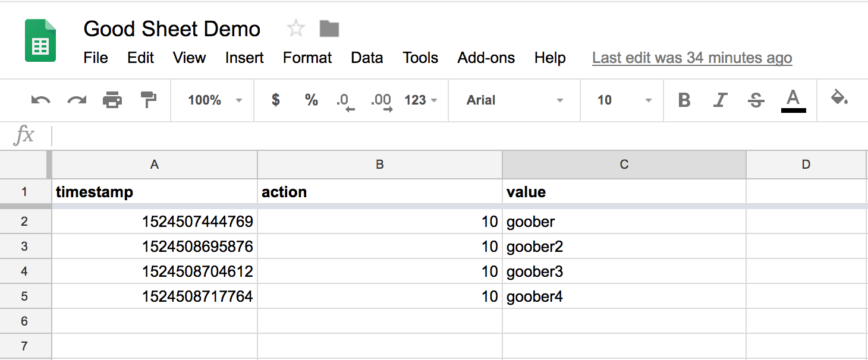Click the print icon
The height and width of the screenshot is (360, 868).
click(112, 100)
